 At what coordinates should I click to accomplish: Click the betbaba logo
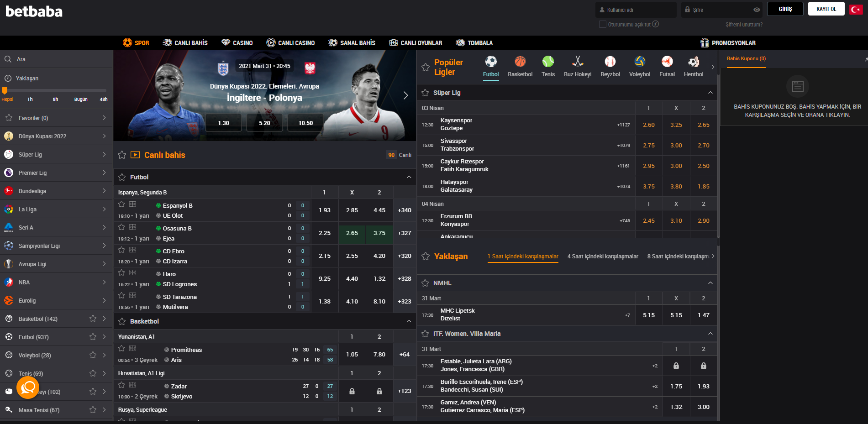point(34,11)
